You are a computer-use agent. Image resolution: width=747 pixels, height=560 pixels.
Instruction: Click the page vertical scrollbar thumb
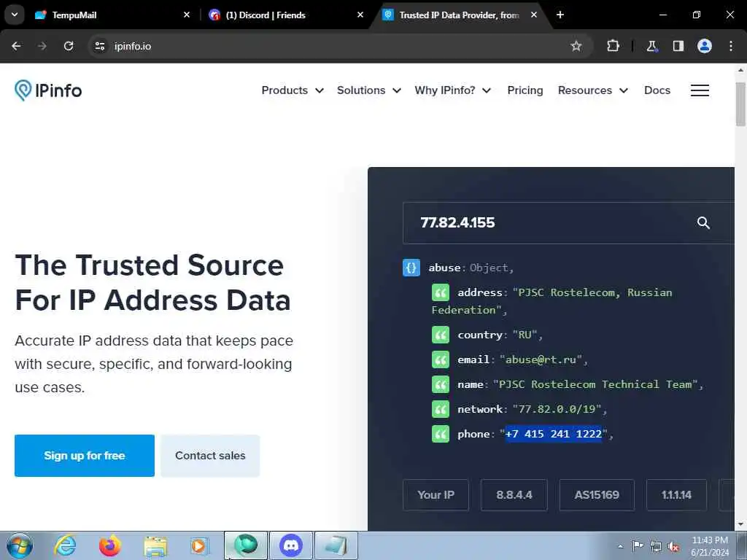pos(740,104)
